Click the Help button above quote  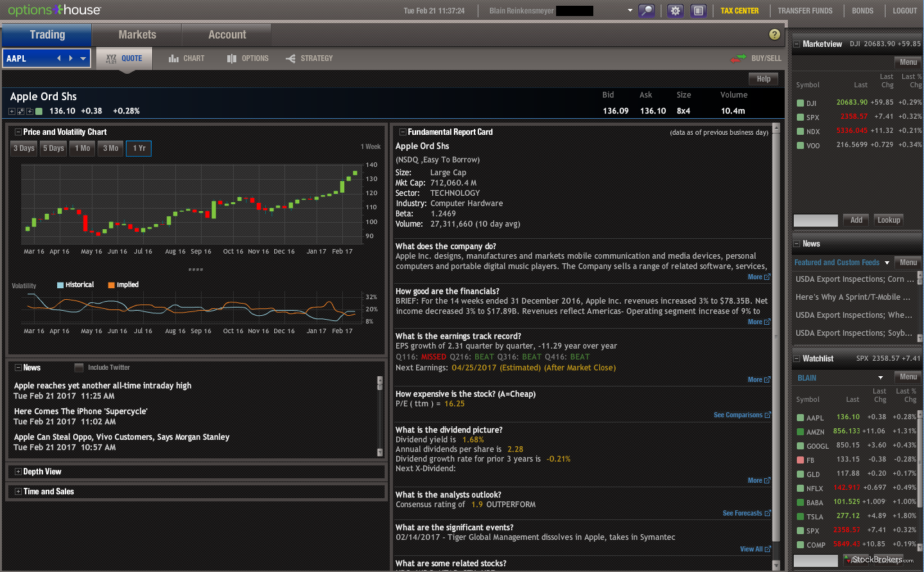[x=763, y=79]
